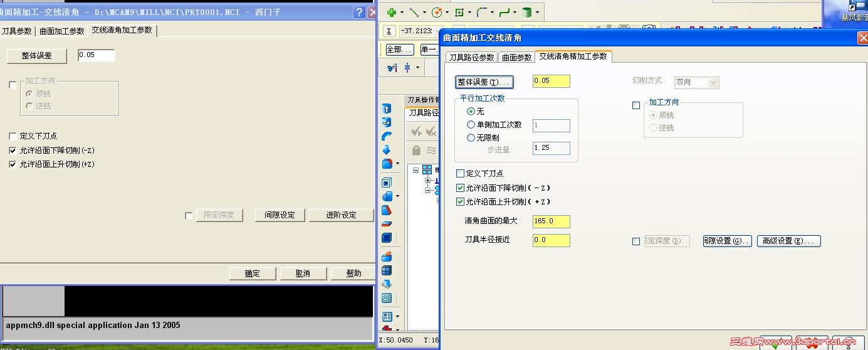Screen dimensions: 868x350
Task: Click 整体误差 button in left dialog
Action: point(36,56)
